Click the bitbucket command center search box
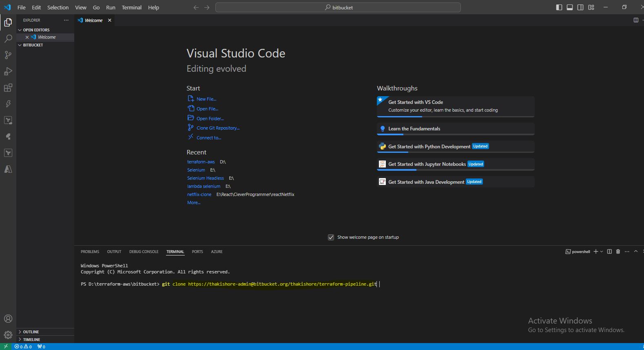The width and height of the screenshot is (644, 350). (x=338, y=7)
